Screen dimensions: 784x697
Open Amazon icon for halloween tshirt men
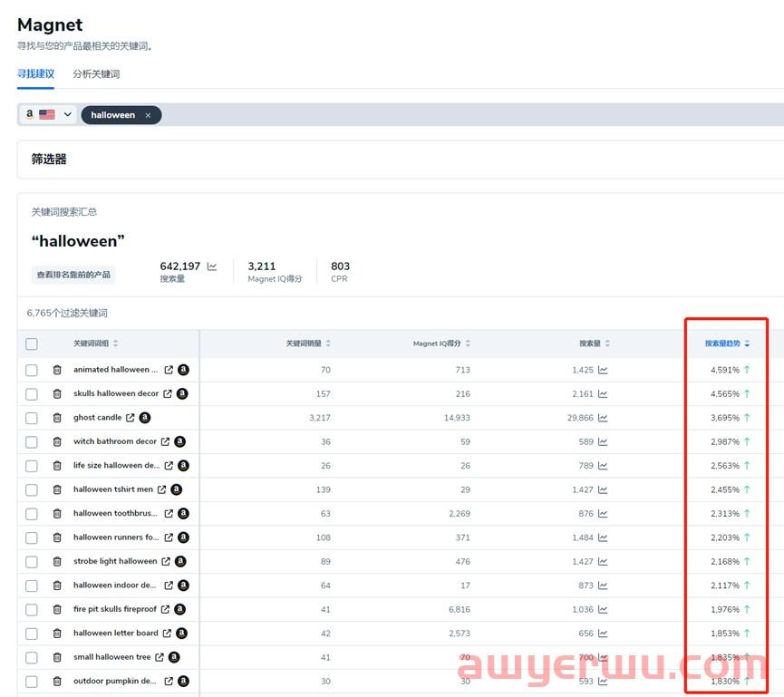[x=177, y=489]
